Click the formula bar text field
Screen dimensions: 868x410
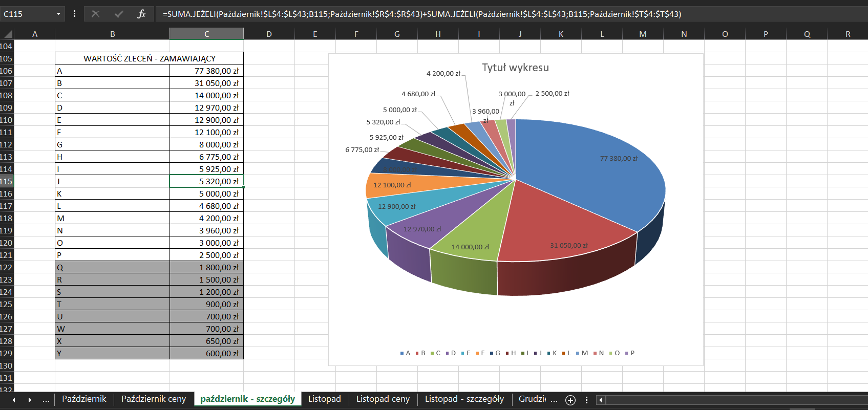pyautogui.click(x=512, y=14)
